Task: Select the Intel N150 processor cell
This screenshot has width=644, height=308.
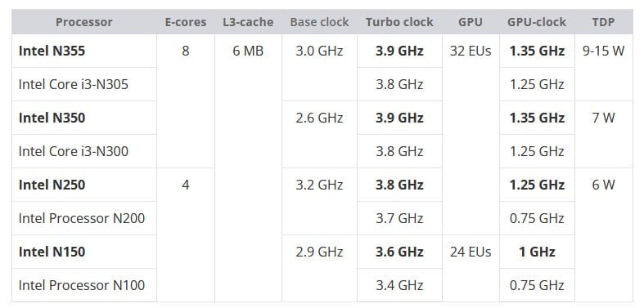Action: point(84,252)
